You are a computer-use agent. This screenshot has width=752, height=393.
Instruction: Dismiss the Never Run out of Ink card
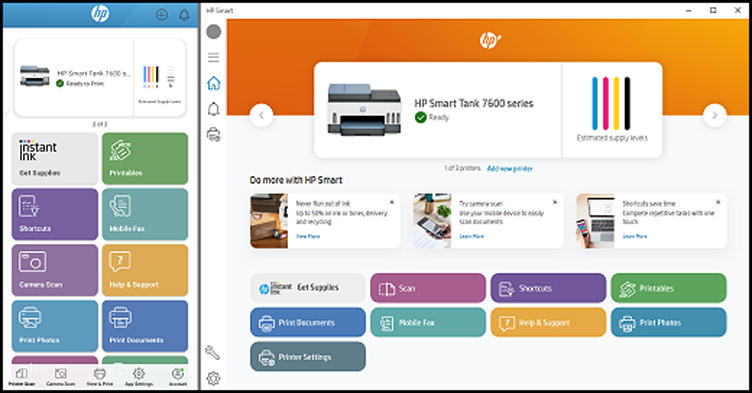(x=392, y=202)
